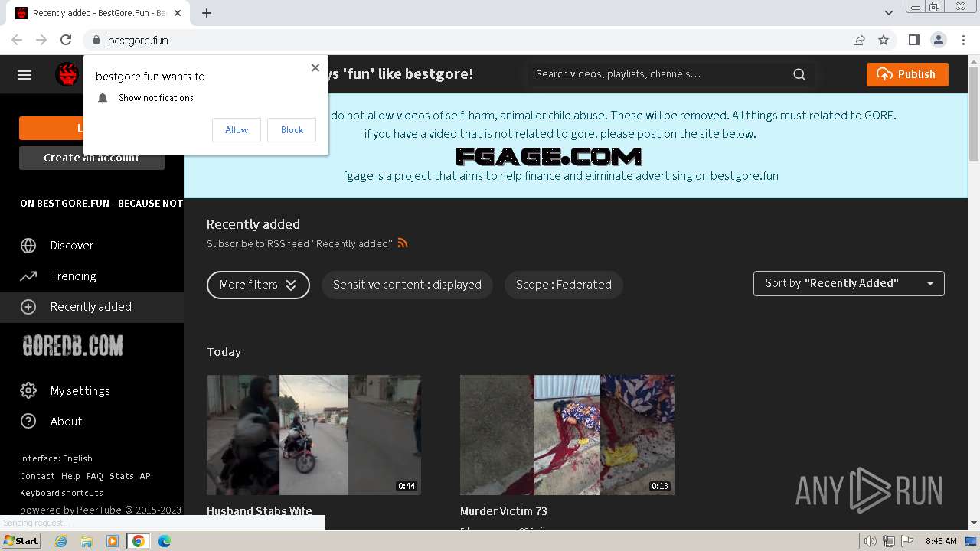Click the FGAGE.COM banner link

(548, 156)
